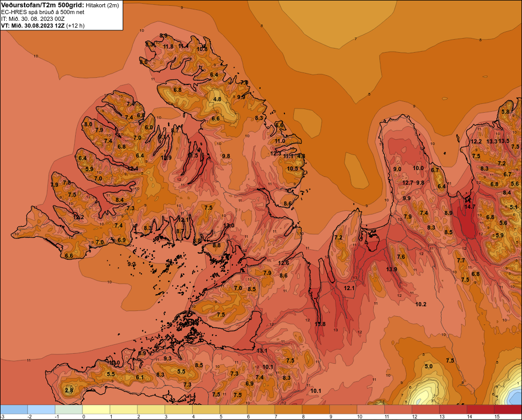Click the legend swatch between -3 and -2
The height and width of the screenshot is (420, 522).
pos(14,410)
